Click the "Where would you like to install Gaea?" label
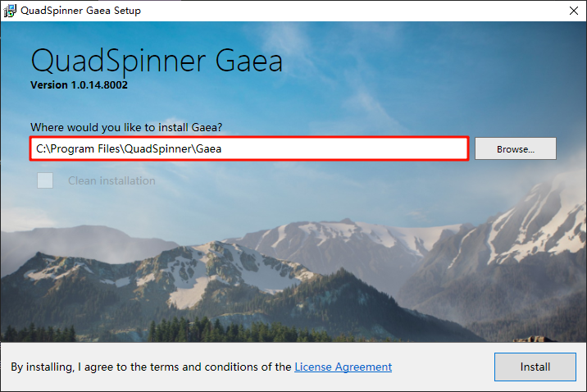The height and width of the screenshot is (392, 587). (126, 127)
